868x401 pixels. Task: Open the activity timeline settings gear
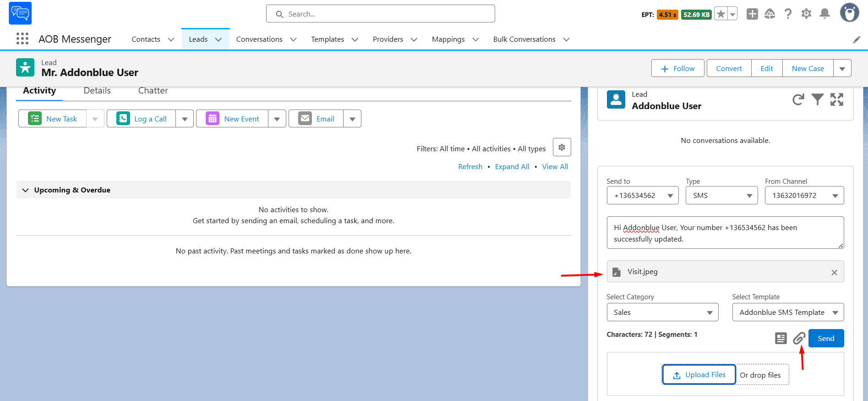(x=562, y=147)
